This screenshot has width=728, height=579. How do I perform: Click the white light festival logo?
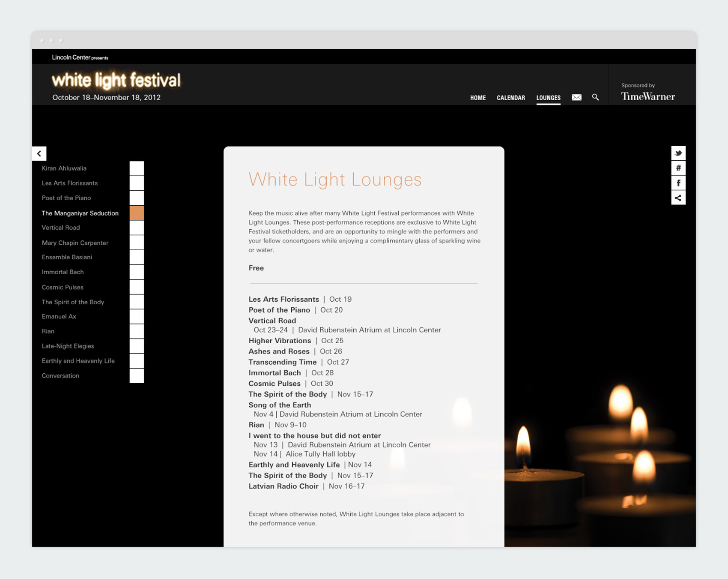[116, 80]
